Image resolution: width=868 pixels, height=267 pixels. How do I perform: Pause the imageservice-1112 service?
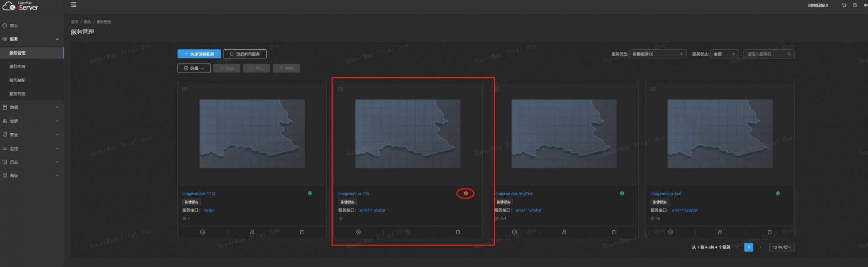point(202,232)
